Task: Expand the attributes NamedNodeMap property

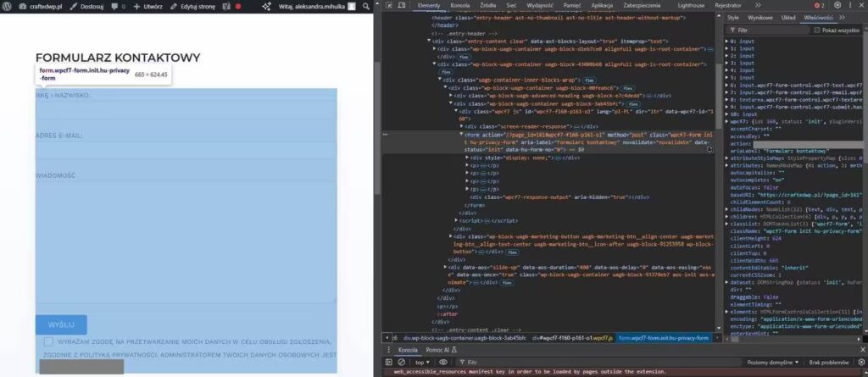Action: coord(726,165)
